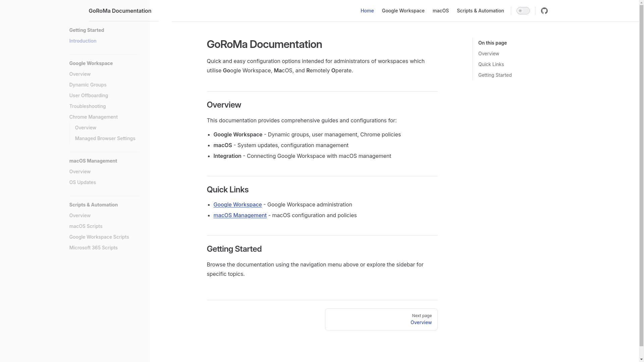Jump to Getting Started in On this page
The image size is (644, 362).
tap(495, 75)
